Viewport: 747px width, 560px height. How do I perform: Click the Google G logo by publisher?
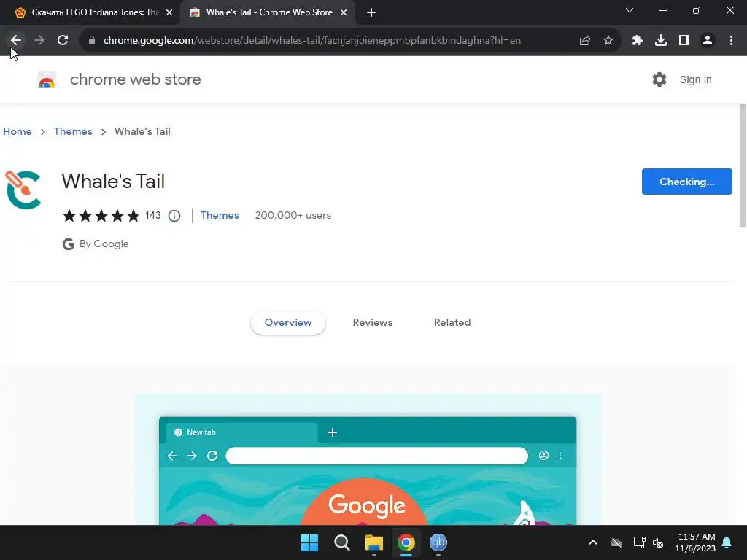pos(69,244)
